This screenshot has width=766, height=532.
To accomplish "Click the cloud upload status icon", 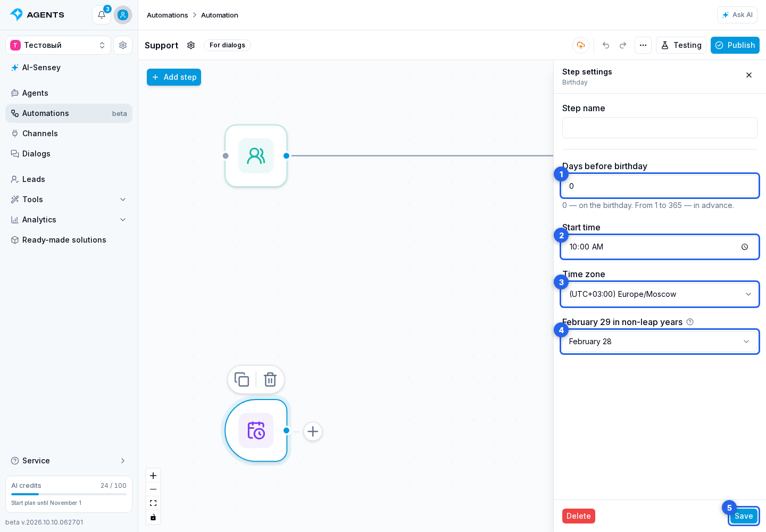I will (x=581, y=45).
